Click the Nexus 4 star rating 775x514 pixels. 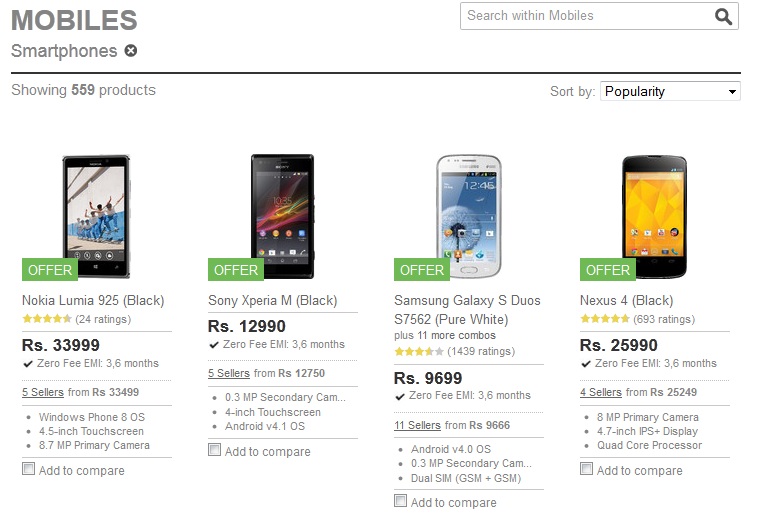pos(604,319)
